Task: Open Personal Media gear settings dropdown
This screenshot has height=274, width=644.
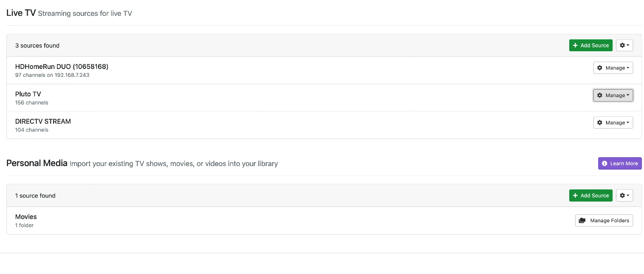Action: pyautogui.click(x=624, y=196)
